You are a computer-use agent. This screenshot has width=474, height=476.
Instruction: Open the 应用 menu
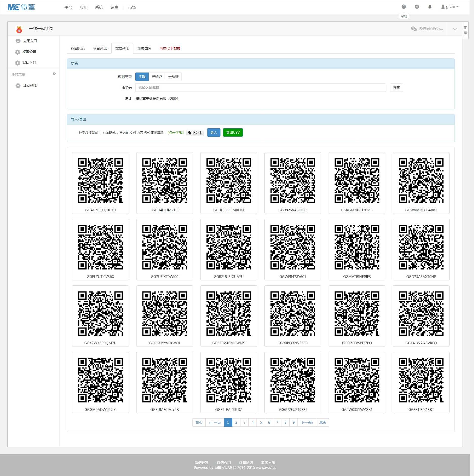point(84,7)
